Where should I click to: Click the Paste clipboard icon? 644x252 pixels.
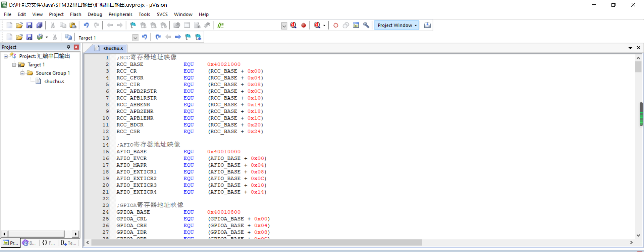click(73, 25)
